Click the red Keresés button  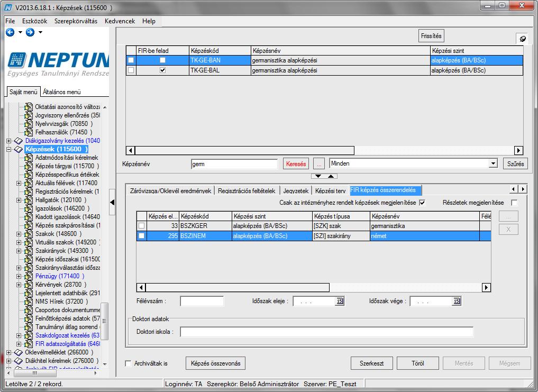point(296,164)
